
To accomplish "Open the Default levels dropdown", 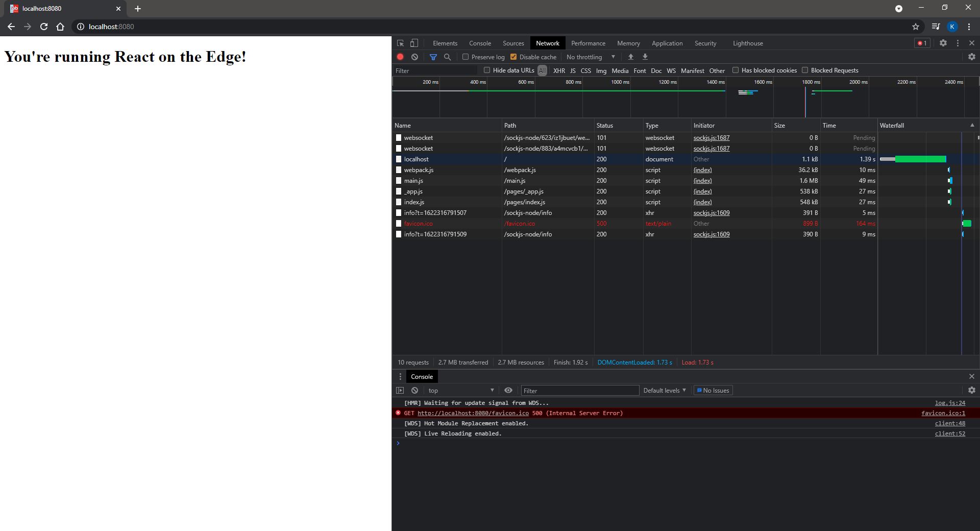I will tap(664, 390).
